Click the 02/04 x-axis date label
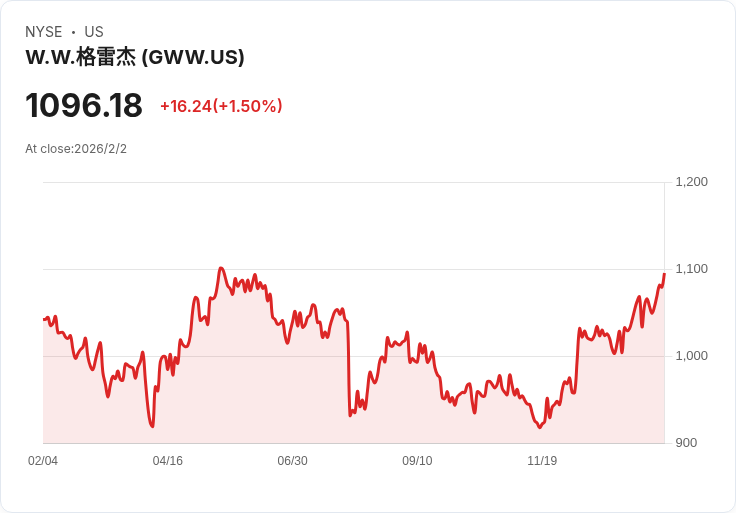This screenshot has width=736, height=513. tap(43, 460)
